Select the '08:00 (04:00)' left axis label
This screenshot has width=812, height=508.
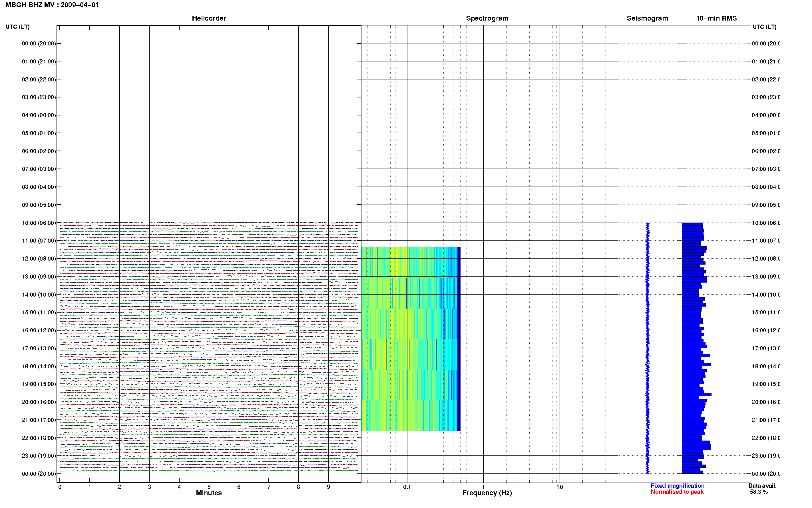(x=39, y=187)
